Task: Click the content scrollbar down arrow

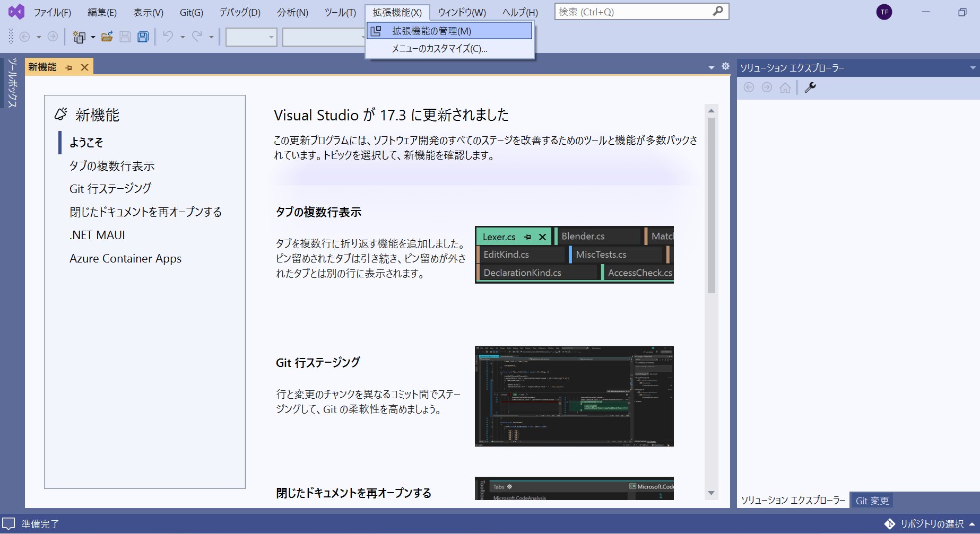Action: pyautogui.click(x=712, y=493)
